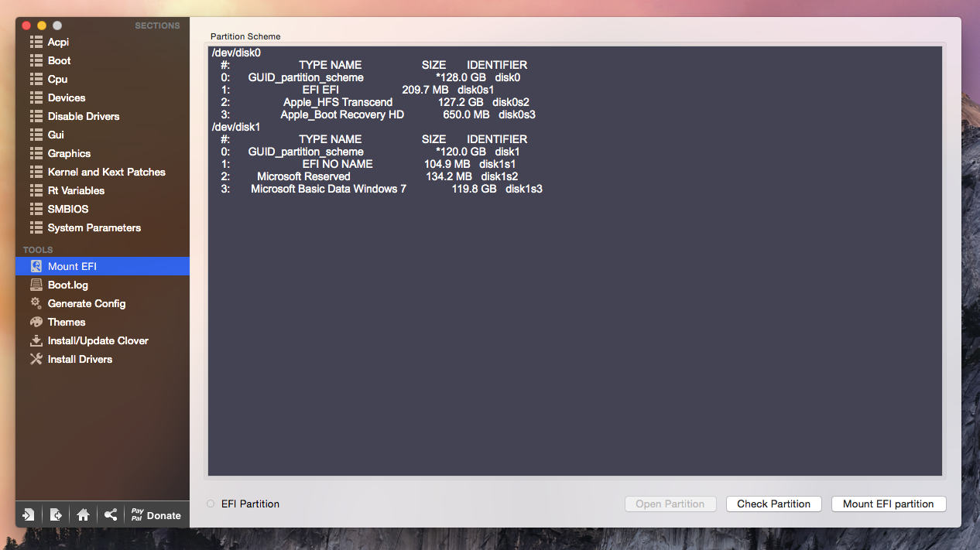980x550 pixels.
Task: Click the home icon in bottom bar
Action: point(83,514)
